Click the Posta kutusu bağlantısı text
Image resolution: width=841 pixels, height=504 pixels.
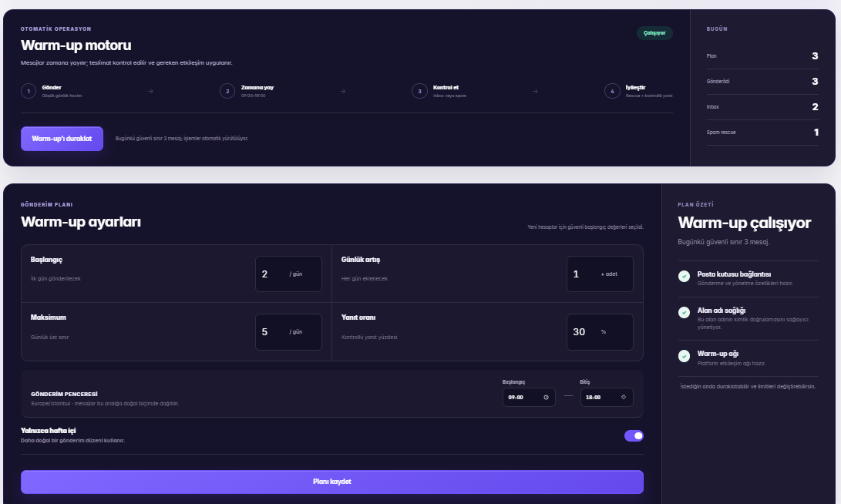click(734, 274)
